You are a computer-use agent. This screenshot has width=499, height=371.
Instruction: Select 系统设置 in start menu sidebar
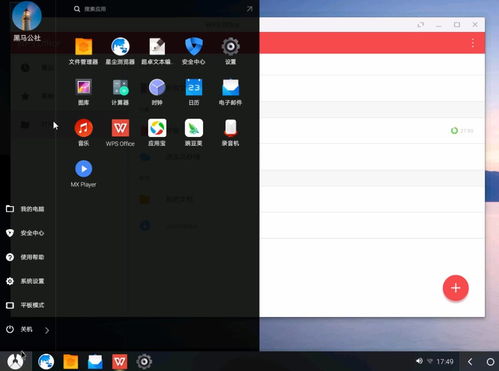click(x=25, y=281)
